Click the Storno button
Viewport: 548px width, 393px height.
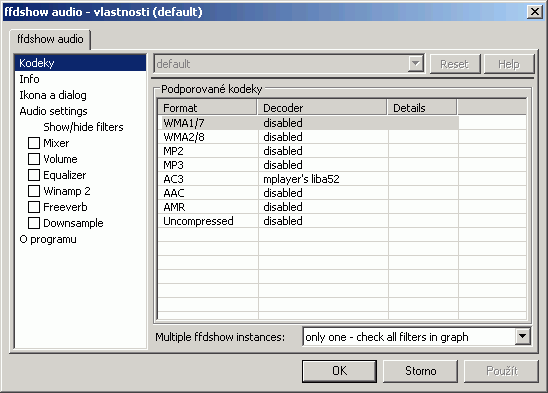coord(420,371)
